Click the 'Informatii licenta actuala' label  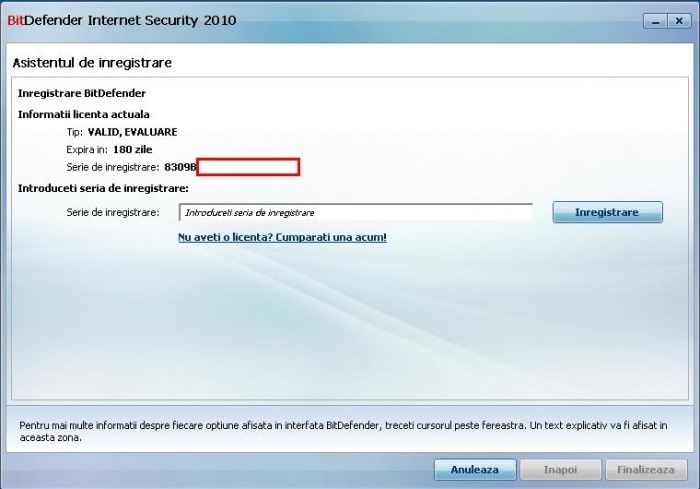click(84, 114)
